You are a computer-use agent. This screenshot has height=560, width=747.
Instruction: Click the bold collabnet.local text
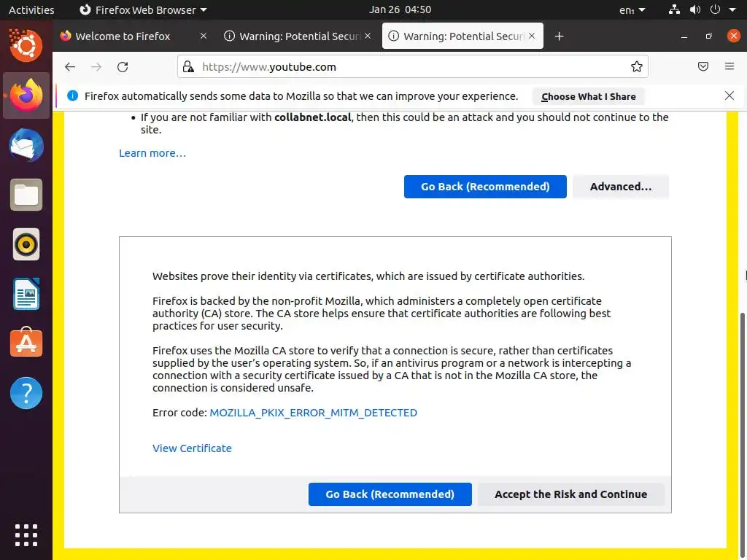tap(312, 117)
